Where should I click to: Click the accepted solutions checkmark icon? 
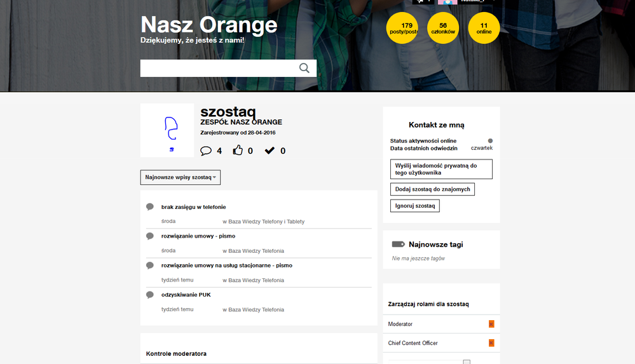(270, 151)
